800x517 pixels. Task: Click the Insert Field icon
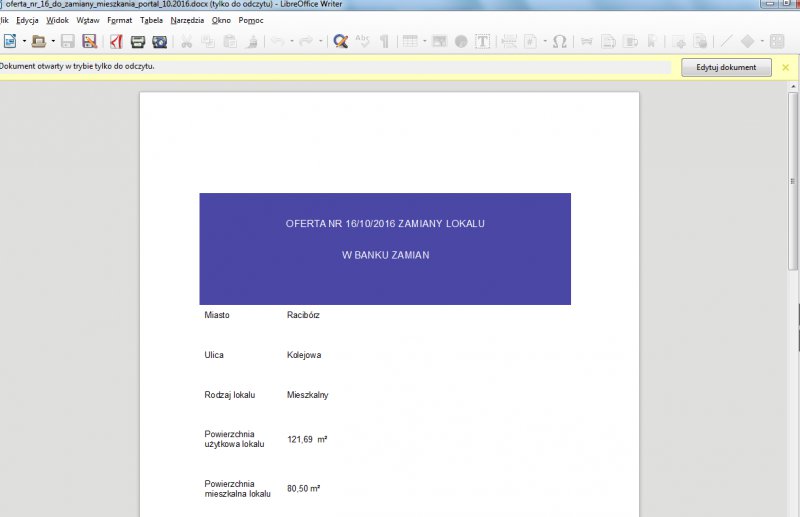[531, 41]
